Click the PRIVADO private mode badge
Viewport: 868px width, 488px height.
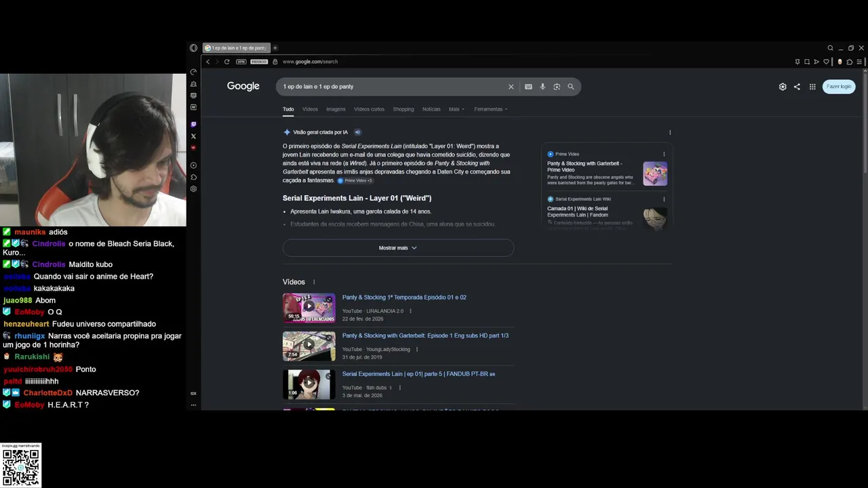(259, 62)
